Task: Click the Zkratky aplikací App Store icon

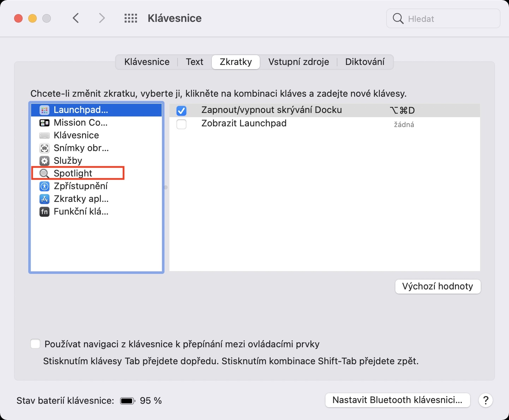Action: [44, 199]
